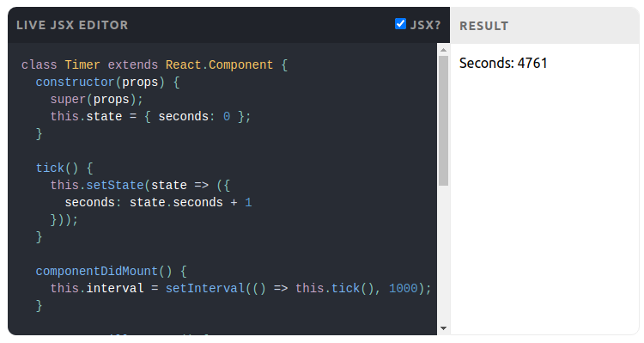Image resolution: width=644 pixels, height=343 pixels.
Task: Click the seconds: 0 state initializer
Action: click(194, 117)
